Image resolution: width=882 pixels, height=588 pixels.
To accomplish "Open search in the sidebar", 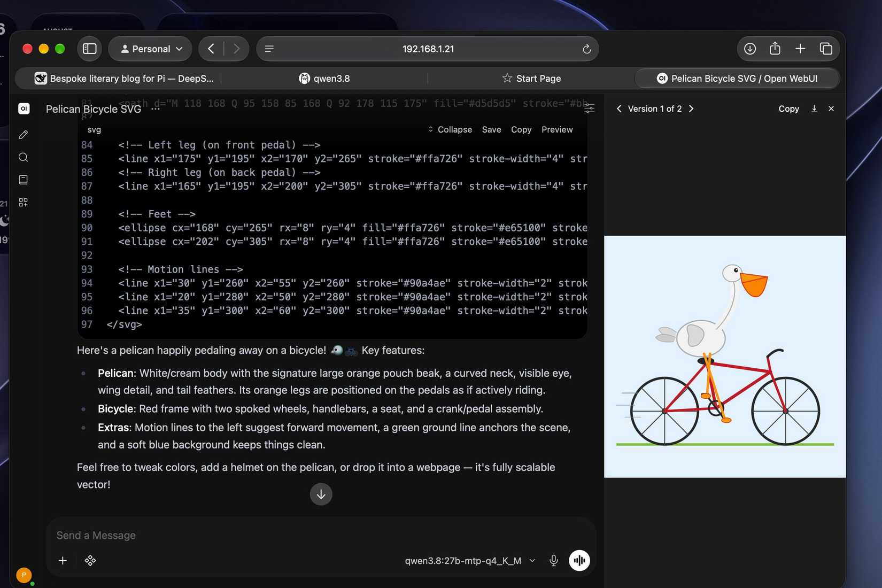I will [x=23, y=157].
